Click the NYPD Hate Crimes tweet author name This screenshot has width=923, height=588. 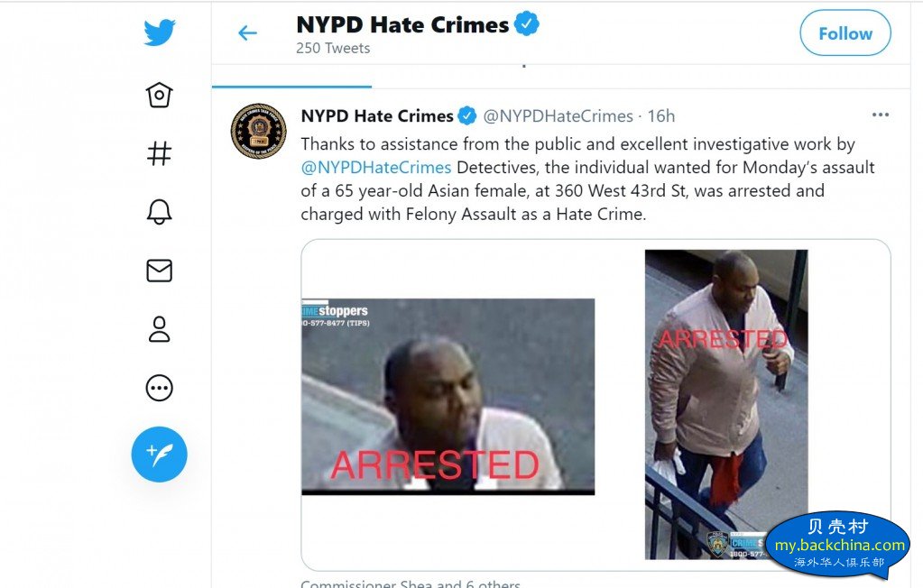[x=377, y=116]
